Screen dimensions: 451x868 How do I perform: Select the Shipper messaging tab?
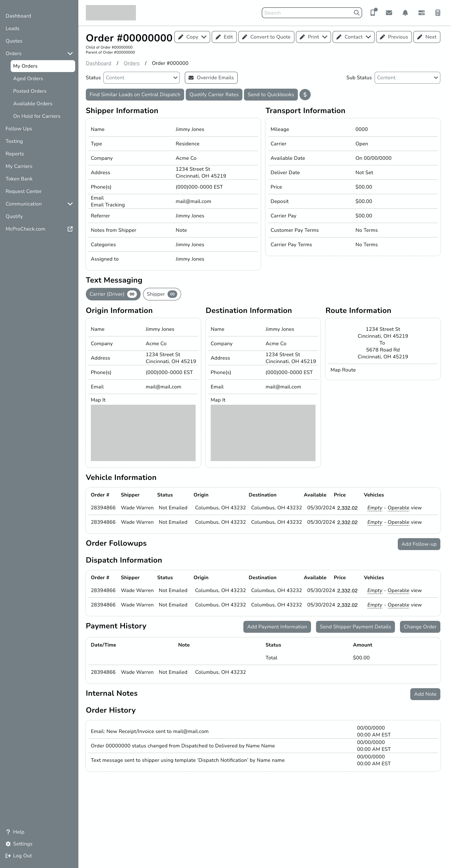[x=162, y=294]
